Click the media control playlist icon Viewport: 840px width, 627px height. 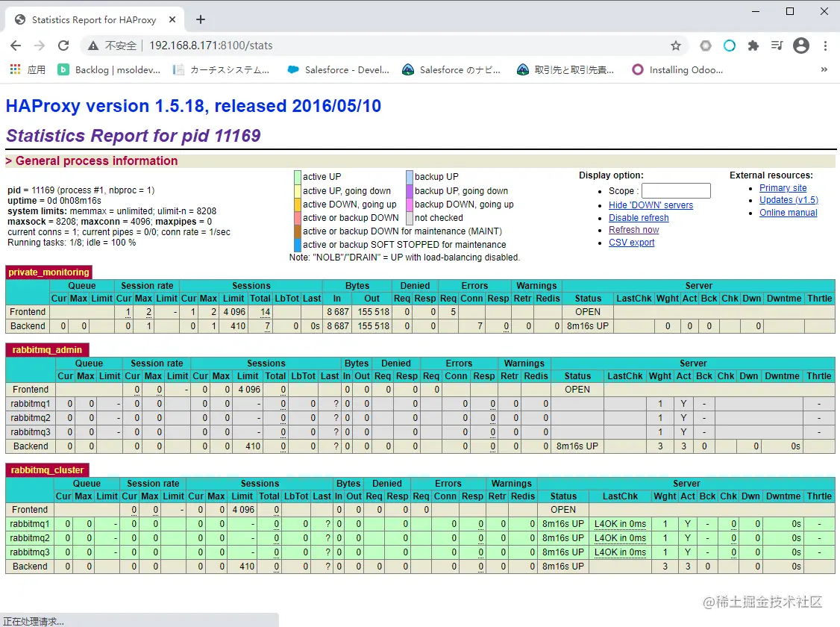tap(777, 46)
